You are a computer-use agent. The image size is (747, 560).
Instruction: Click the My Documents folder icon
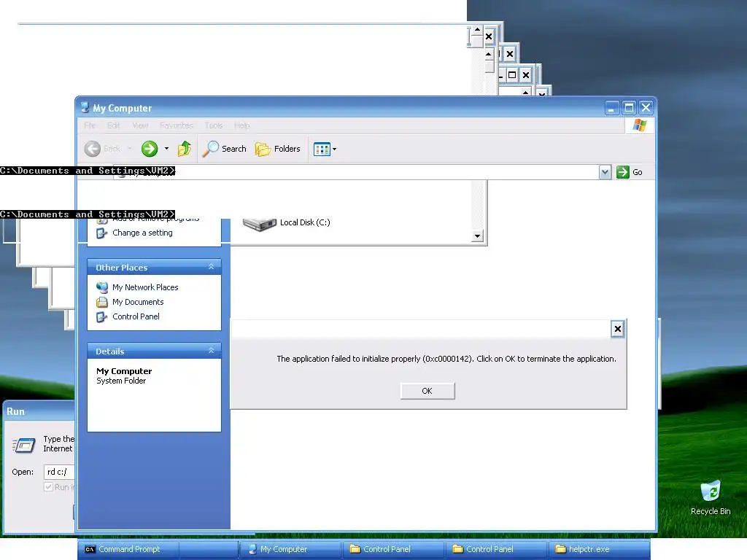pyautogui.click(x=102, y=302)
